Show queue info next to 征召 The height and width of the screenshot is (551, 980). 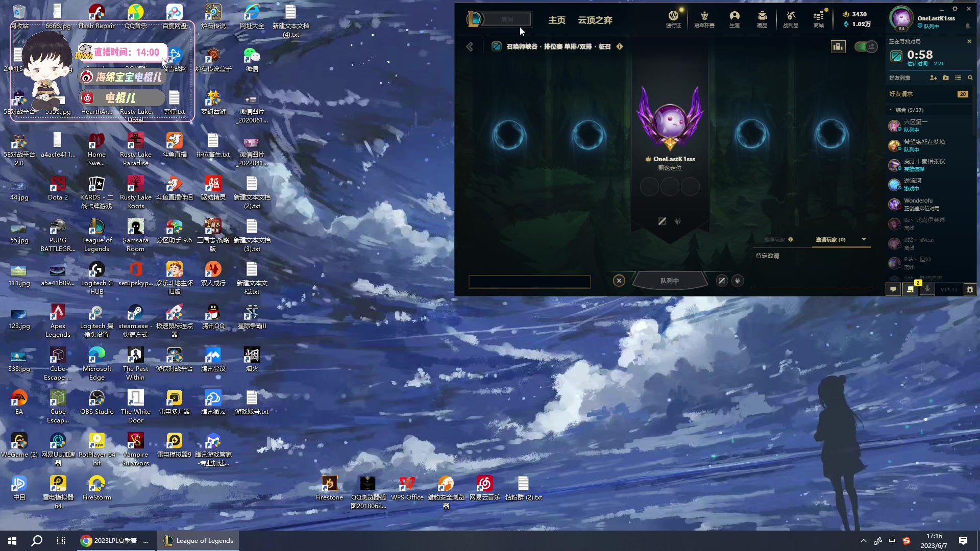coord(620,46)
